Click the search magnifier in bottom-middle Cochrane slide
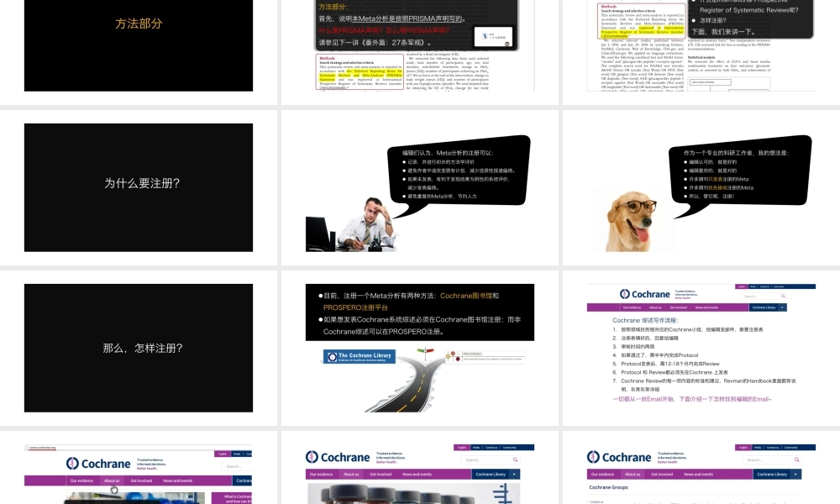This screenshot has width=840, height=504. [515, 459]
